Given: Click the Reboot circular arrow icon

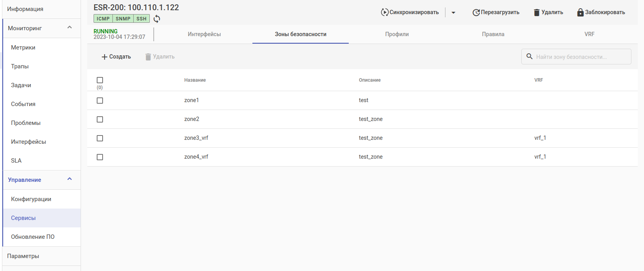Looking at the screenshot, I should [x=476, y=13].
